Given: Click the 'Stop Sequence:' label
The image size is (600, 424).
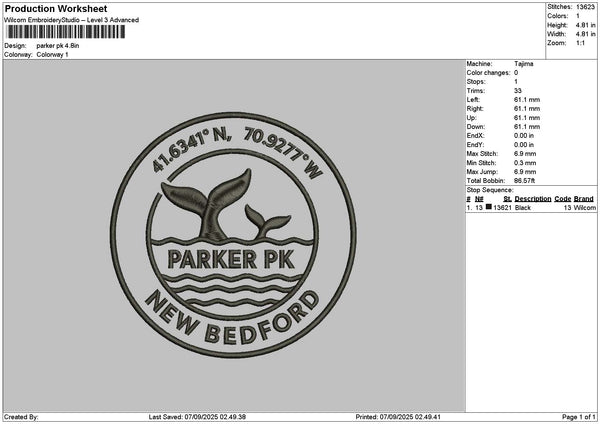Looking at the screenshot, I should click(490, 190).
